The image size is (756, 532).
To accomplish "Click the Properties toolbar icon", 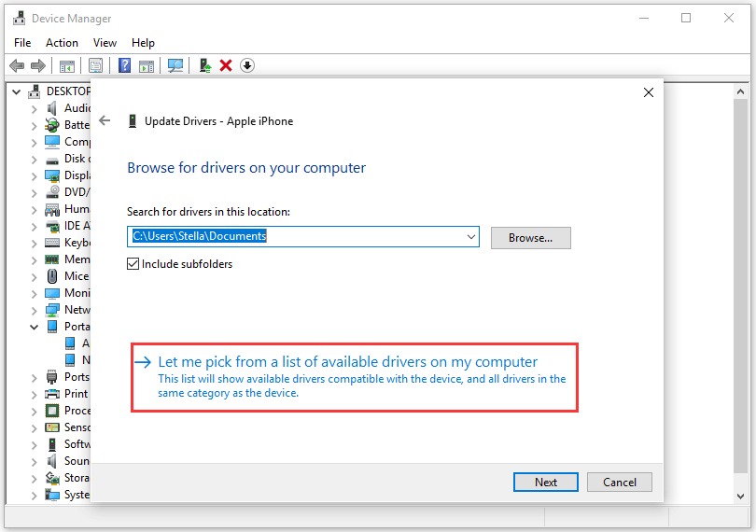I will 95,65.
